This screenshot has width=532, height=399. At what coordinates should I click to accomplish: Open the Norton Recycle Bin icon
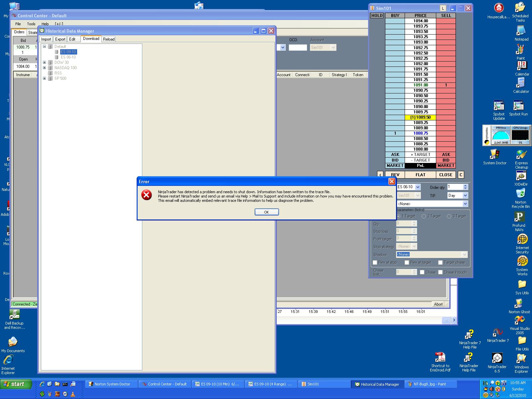click(520, 199)
